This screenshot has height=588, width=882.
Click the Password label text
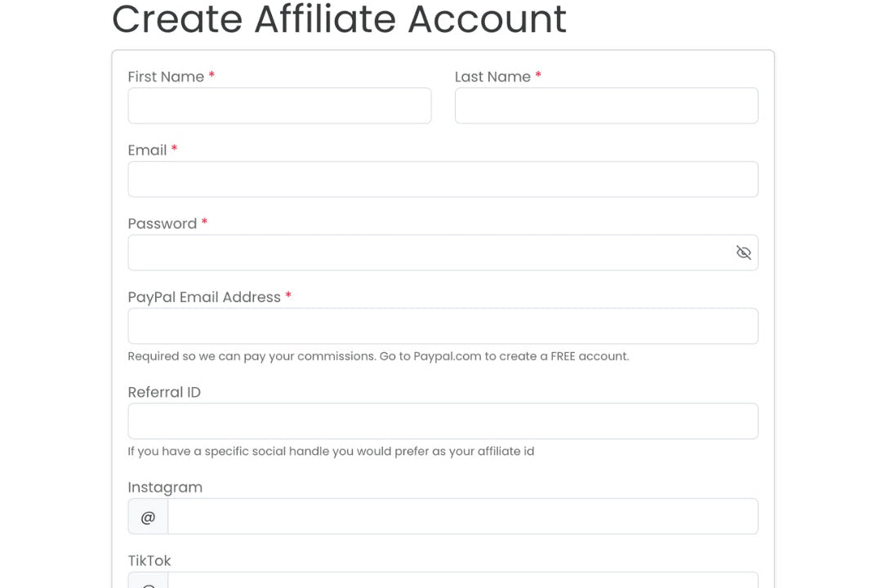[x=163, y=224]
